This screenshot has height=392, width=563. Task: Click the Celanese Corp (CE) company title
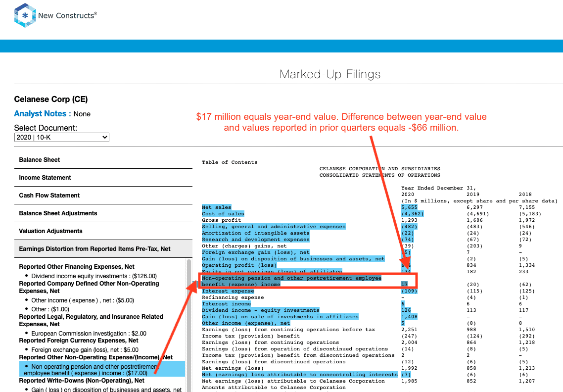[x=51, y=99]
